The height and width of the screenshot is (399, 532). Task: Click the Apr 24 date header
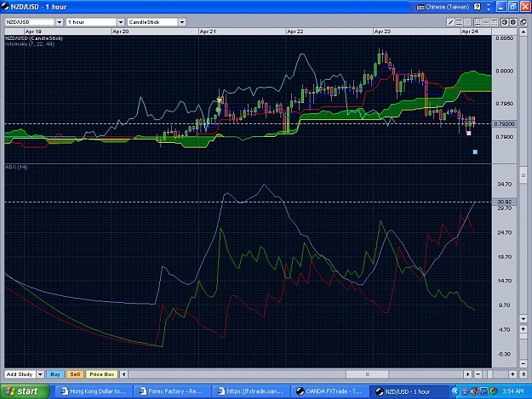tap(470, 31)
